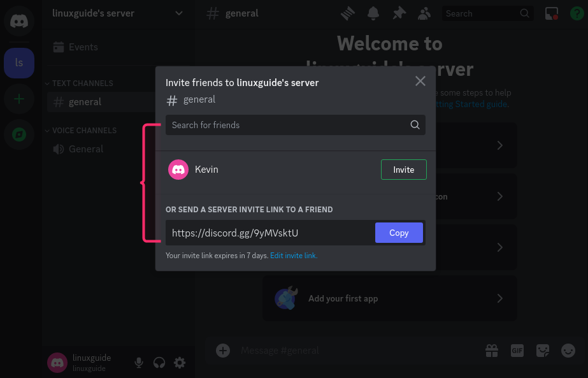Click the Add a Server plus icon
Screen dimensions: 588x378
(19, 99)
